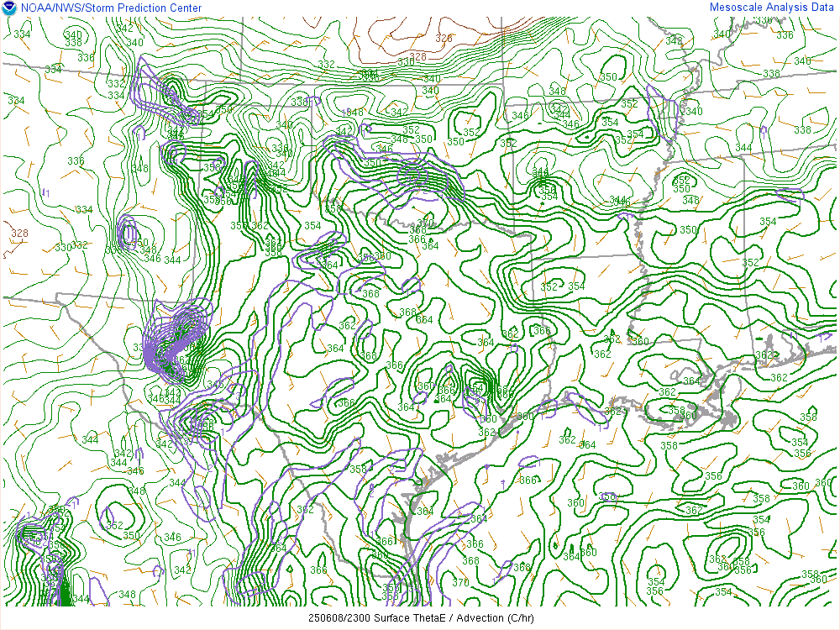Click the 344 label in the bottom-left corner

[81, 599]
